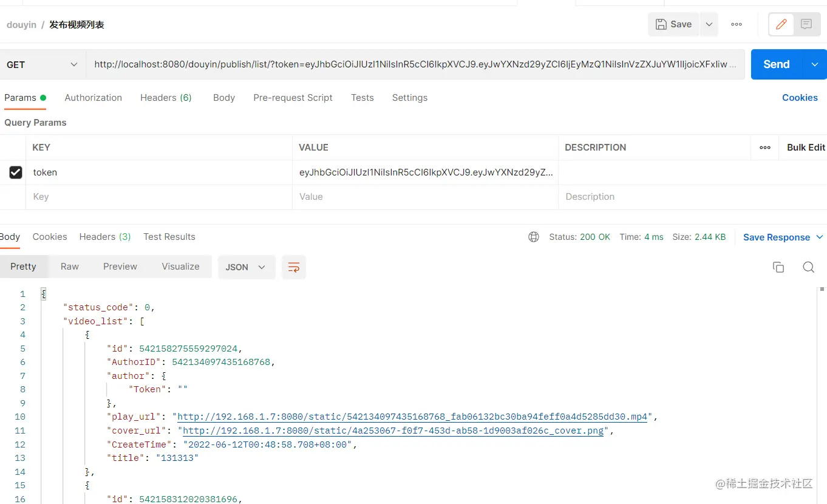Click the id value 542158275559297024

point(189,349)
